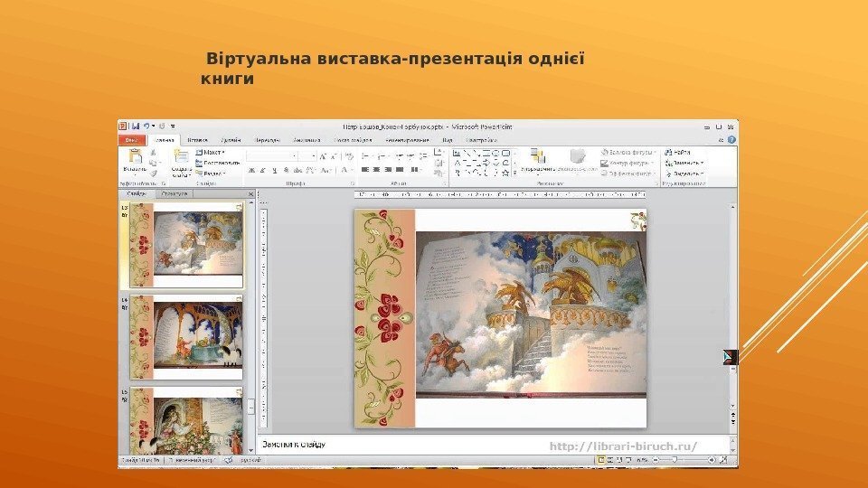This screenshot has width=868, height=488.
Task: Click the Paste clipboard icon
Action: pyautogui.click(x=135, y=156)
